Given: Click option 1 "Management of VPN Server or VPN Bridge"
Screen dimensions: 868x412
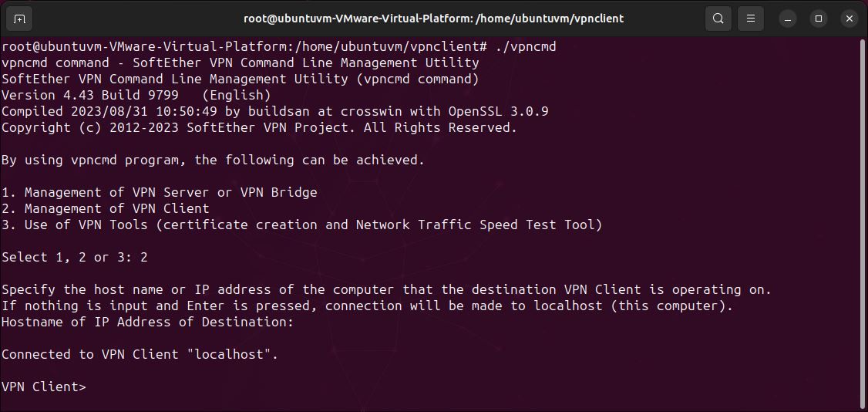Looking at the screenshot, I should pyautogui.click(x=159, y=193).
